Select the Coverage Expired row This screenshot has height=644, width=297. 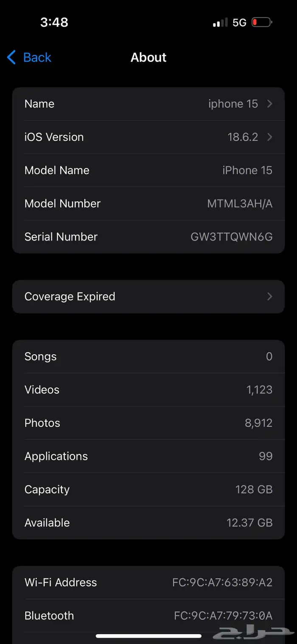point(148,297)
